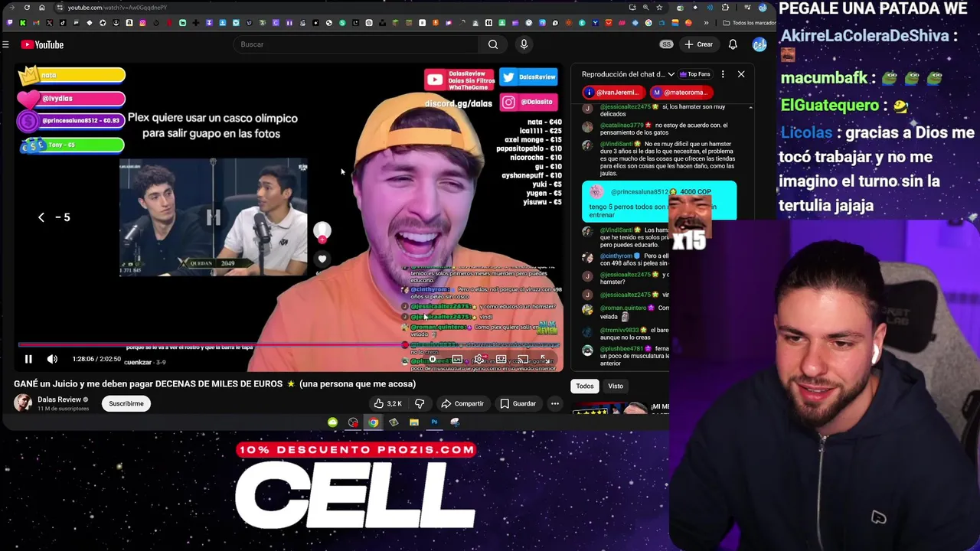
Task: Open chat options three-dot menu
Action: pyautogui.click(x=722, y=74)
